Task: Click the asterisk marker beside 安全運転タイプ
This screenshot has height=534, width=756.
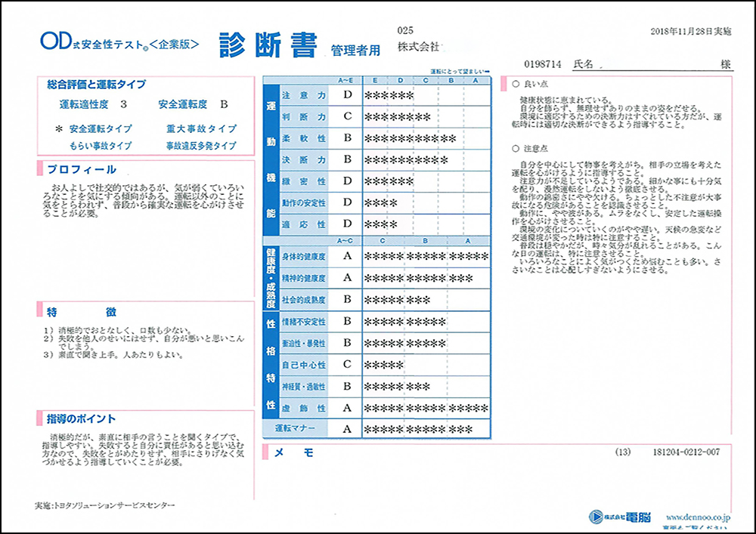Action: pos(59,129)
